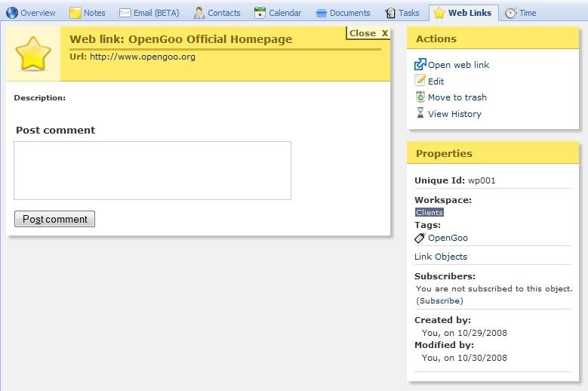This screenshot has width=588, height=391.
Task: Click the http://www.opengoo.org URL text
Action: 143,57
